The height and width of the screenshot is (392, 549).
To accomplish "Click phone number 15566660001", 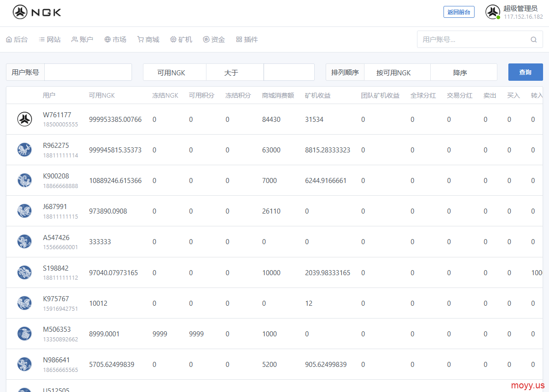I will [61, 247].
